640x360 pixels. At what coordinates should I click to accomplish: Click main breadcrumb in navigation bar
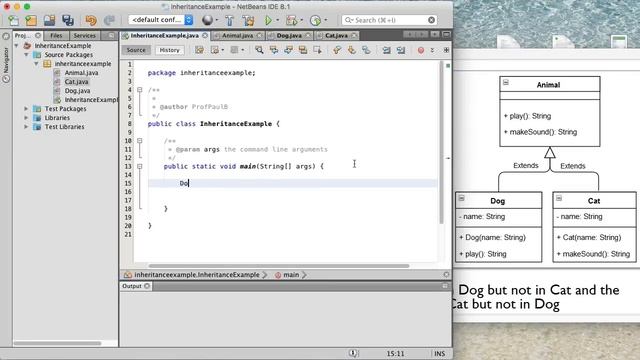click(x=291, y=275)
